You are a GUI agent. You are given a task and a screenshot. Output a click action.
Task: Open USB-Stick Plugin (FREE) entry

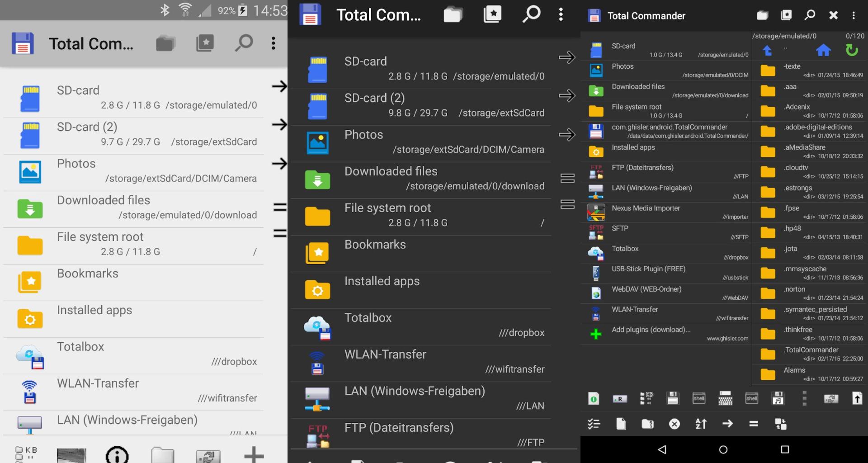(x=667, y=273)
